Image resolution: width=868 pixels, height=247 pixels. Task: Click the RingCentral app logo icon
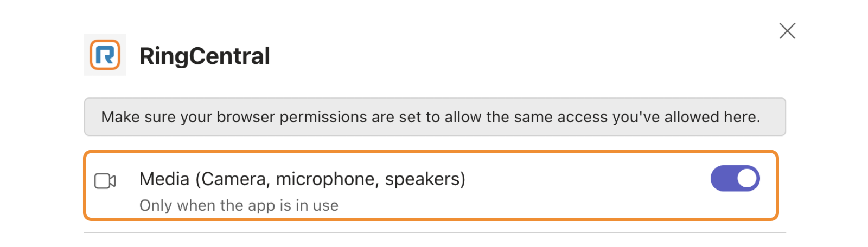(105, 55)
